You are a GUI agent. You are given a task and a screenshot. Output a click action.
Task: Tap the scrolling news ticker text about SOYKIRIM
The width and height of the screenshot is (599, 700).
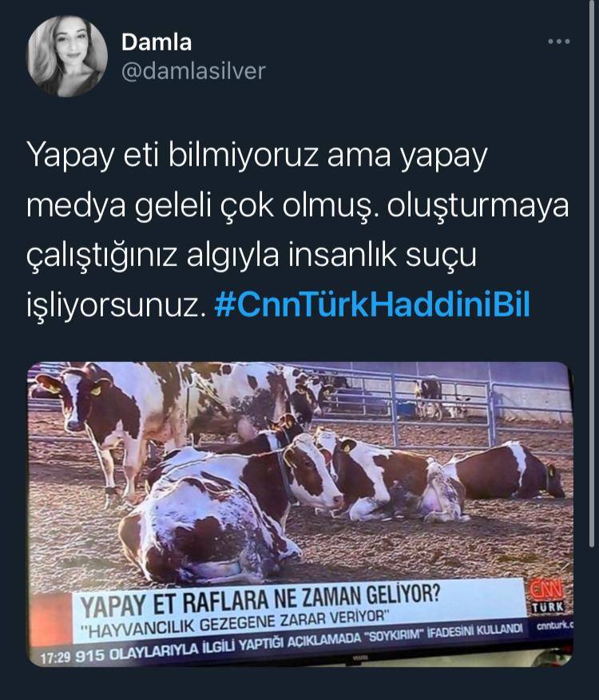299,644
